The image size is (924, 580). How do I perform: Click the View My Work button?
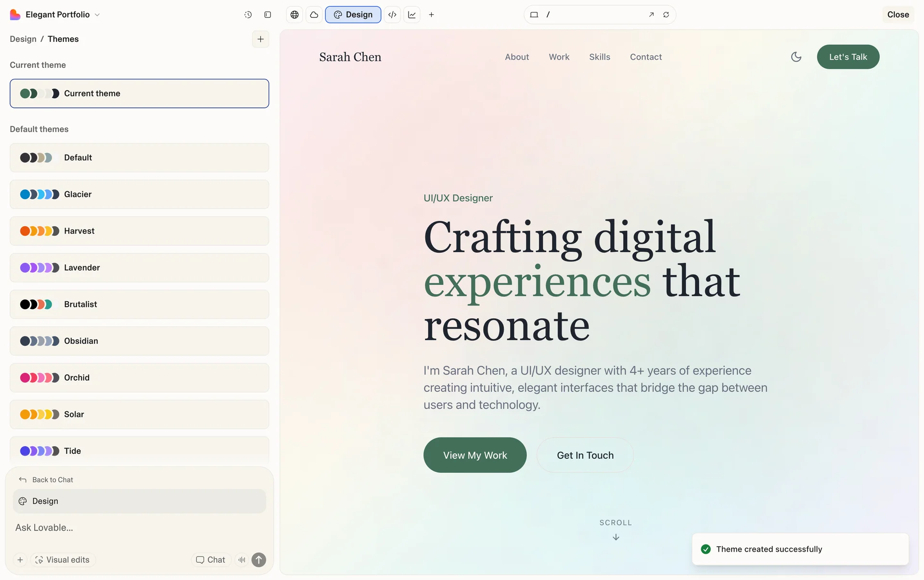coord(475,455)
